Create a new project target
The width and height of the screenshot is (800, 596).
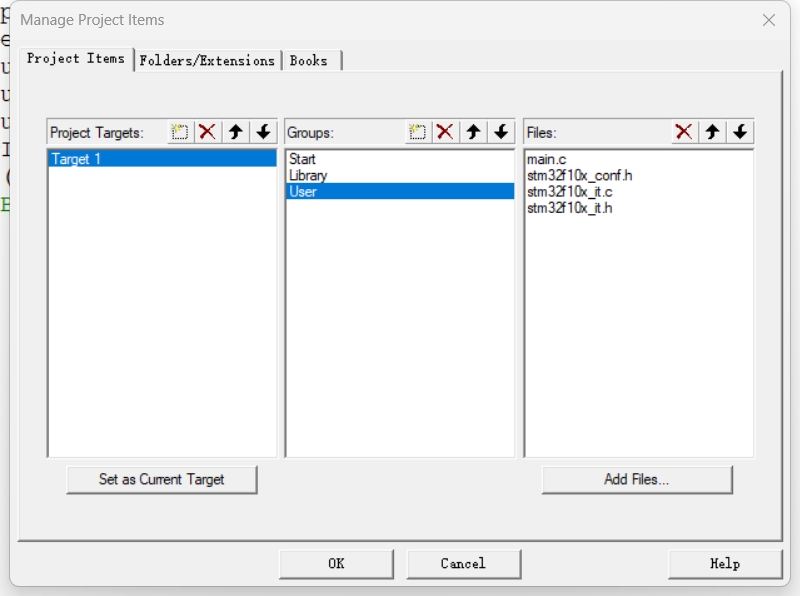(180, 132)
